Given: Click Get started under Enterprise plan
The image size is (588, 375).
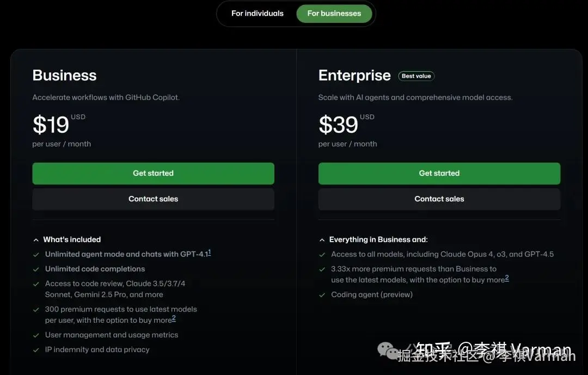Looking at the screenshot, I should tap(439, 173).
